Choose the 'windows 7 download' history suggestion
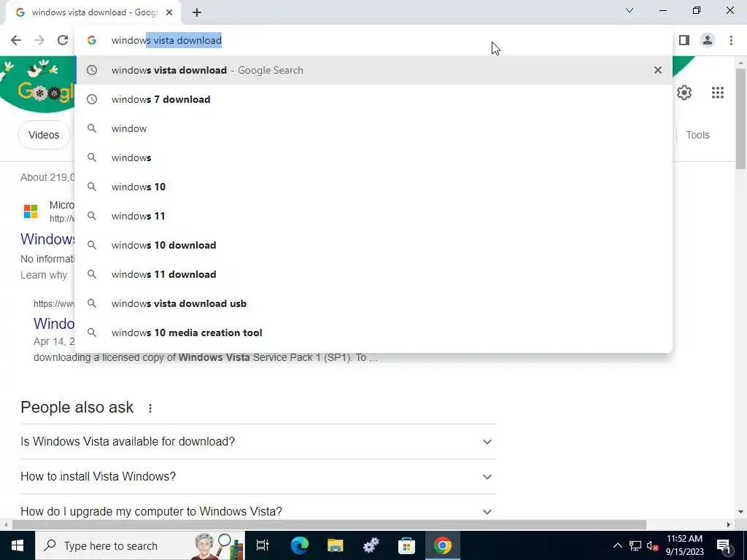 click(373, 99)
